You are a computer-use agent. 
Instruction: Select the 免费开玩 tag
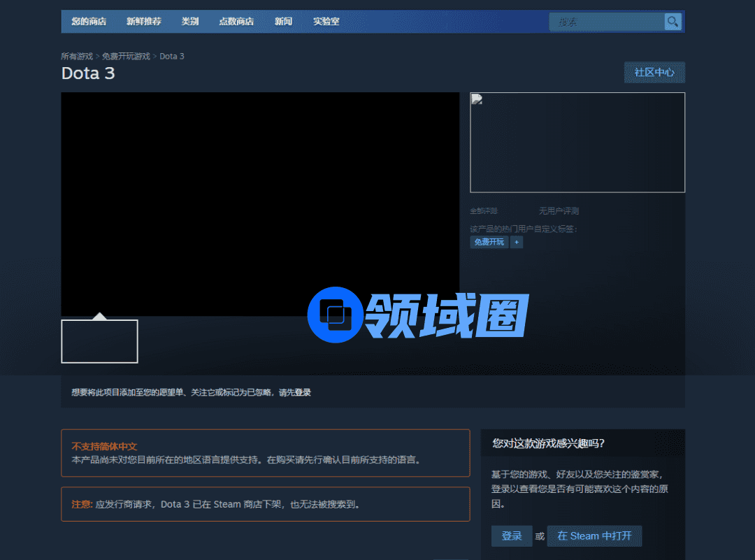coord(489,242)
